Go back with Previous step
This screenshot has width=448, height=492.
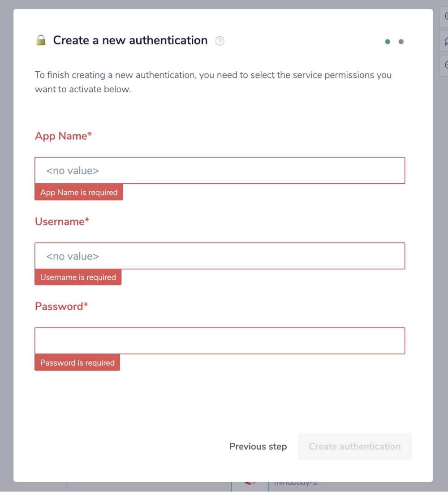[258, 446]
